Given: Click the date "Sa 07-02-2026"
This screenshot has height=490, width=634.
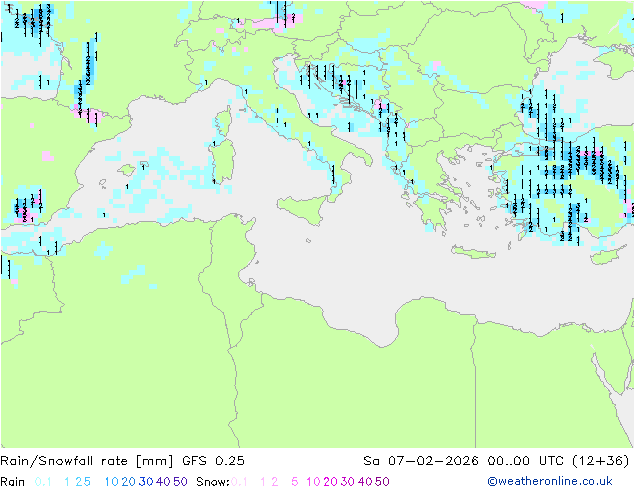Looking at the screenshot, I should pyautogui.click(x=421, y=461).
